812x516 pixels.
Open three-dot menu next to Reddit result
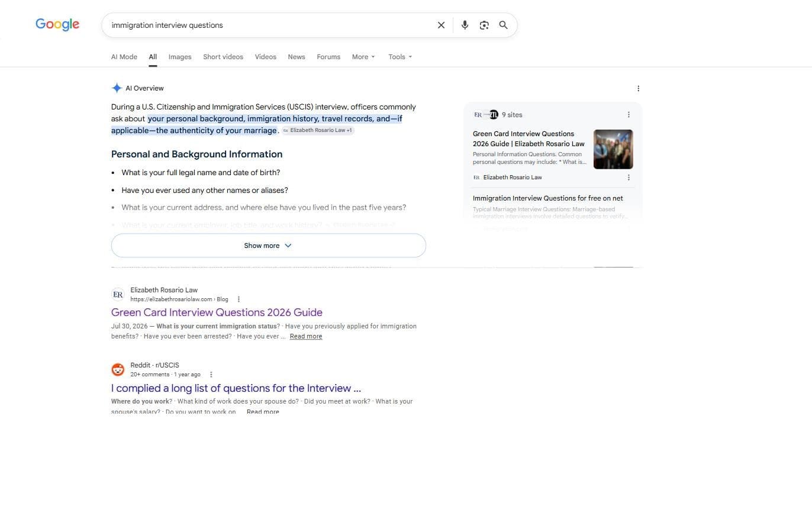(x=211, y=375)
